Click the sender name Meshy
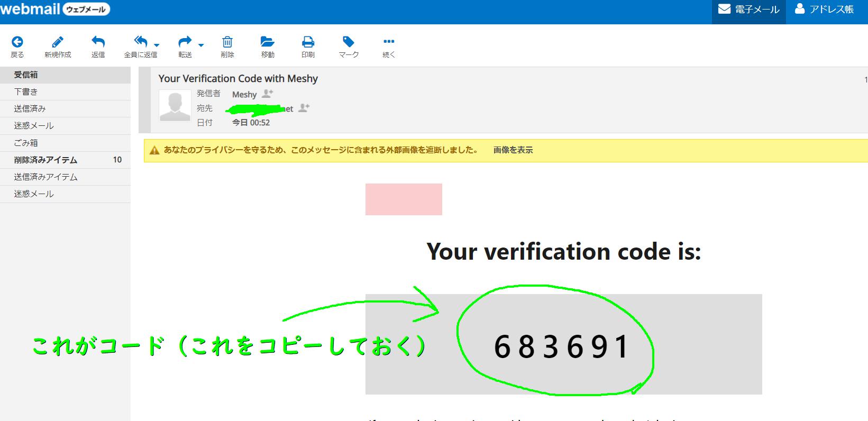The height and width of the screenshot is (421, 868). [244, 94]
